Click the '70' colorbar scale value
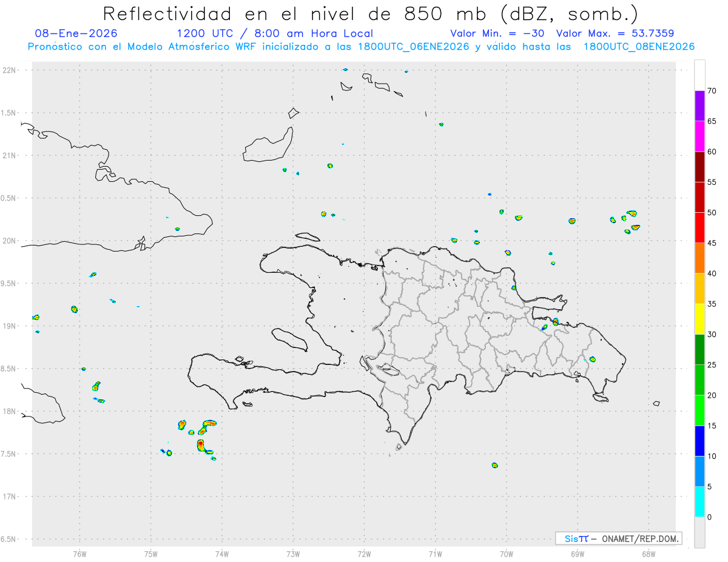The image size is (728, 562). point(712,91)
